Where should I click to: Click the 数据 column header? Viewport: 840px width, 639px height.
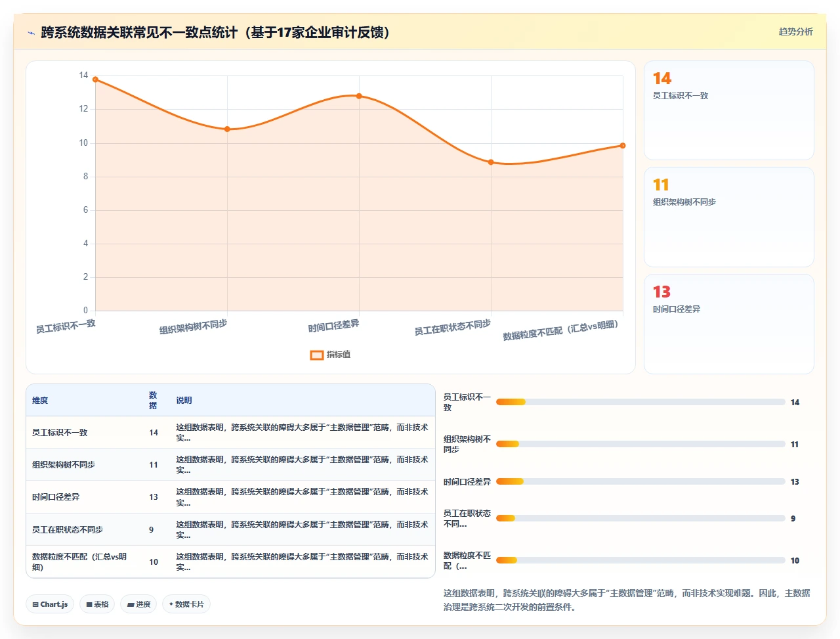tap(153, 401)
